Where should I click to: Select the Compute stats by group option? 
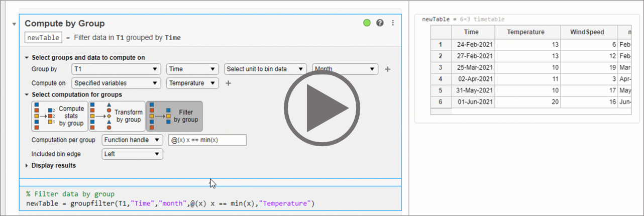pyautogui.click(x=59, y=116)
